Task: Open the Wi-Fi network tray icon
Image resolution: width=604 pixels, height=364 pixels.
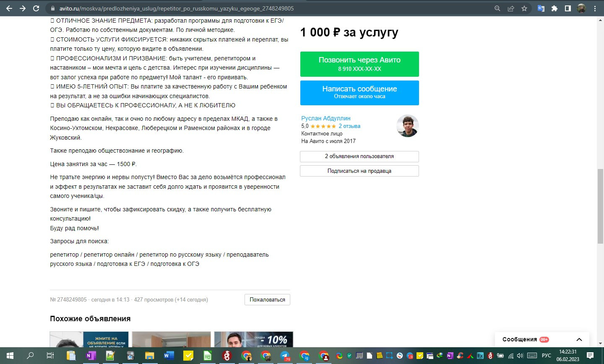Action: pos(511,356)
